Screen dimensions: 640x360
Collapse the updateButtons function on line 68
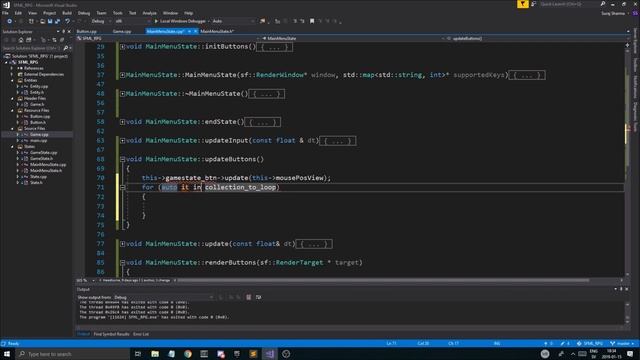122,160
